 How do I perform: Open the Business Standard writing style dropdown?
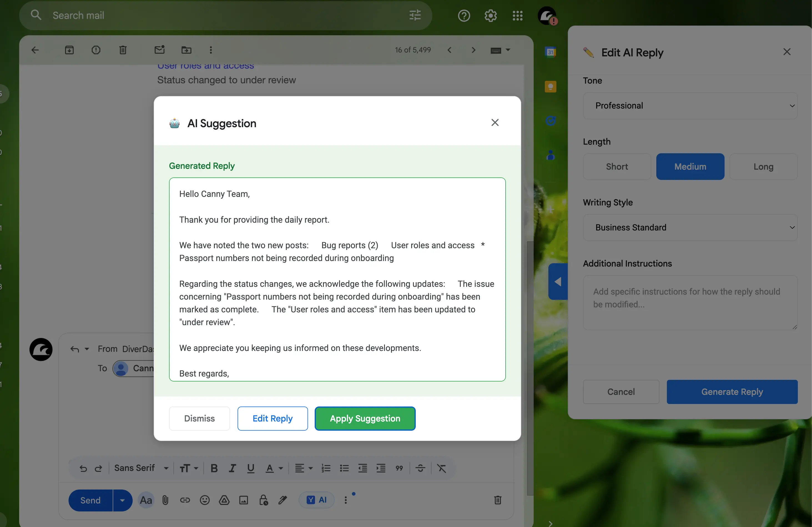click(690, 227)
